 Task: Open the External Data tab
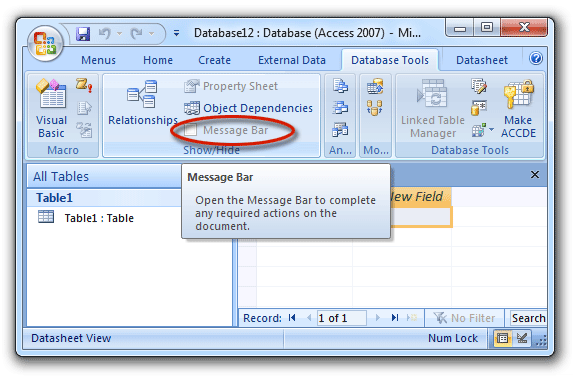pos(292,60)
